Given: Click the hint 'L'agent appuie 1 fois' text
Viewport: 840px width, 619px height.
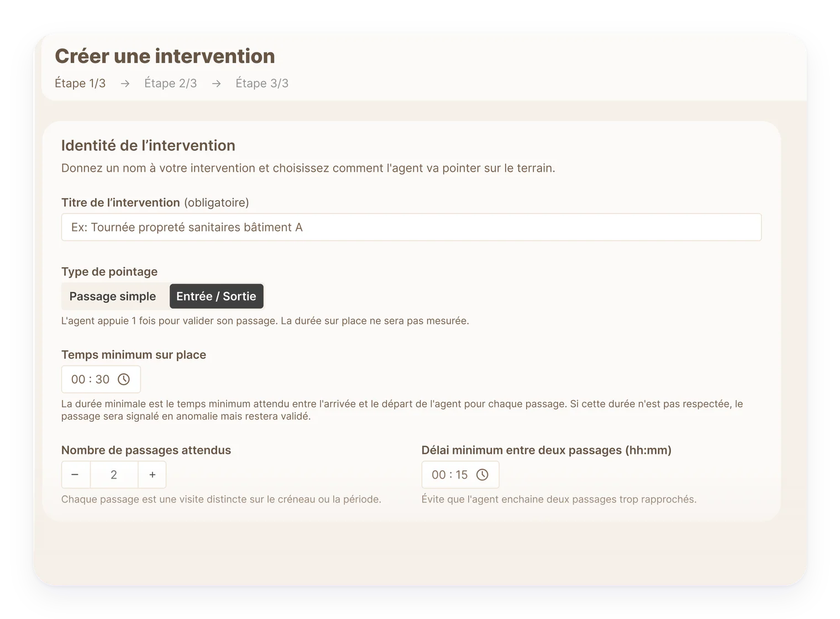Looking at the screenshot, I should pos(265,321).
